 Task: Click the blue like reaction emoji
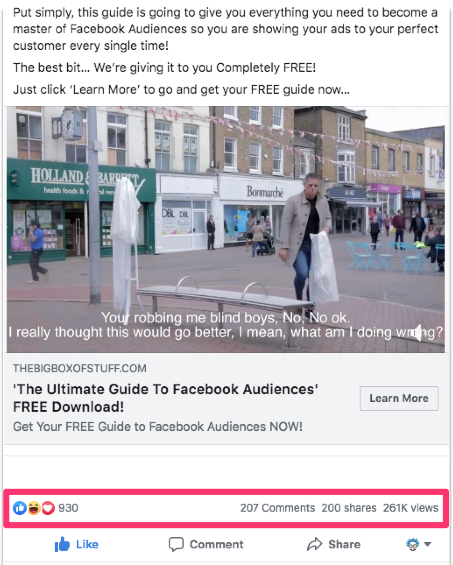click(x=19, y=508)
